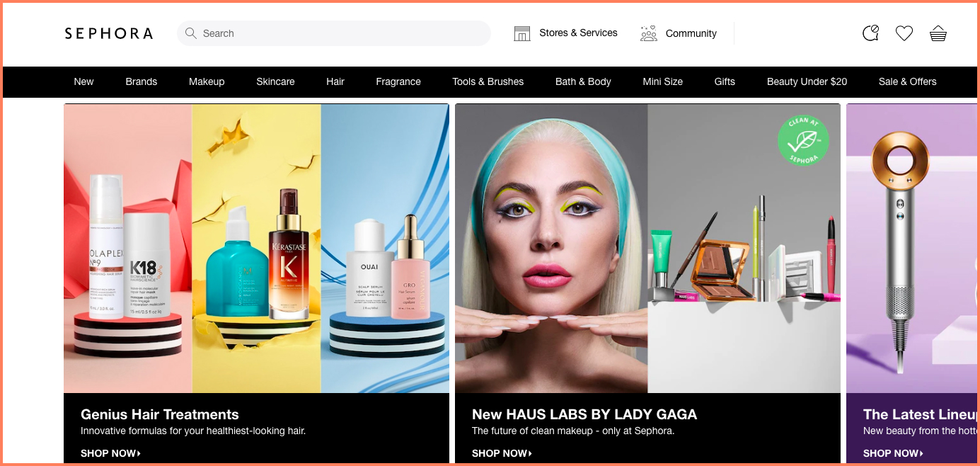
Task: Open the Bath & Body menu
Action: coord(583,81)
